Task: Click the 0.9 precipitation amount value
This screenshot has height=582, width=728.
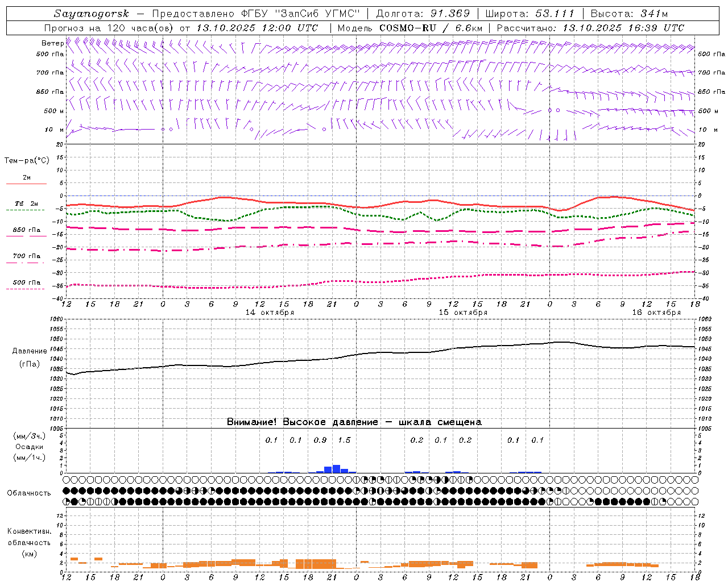Action: 320,440
